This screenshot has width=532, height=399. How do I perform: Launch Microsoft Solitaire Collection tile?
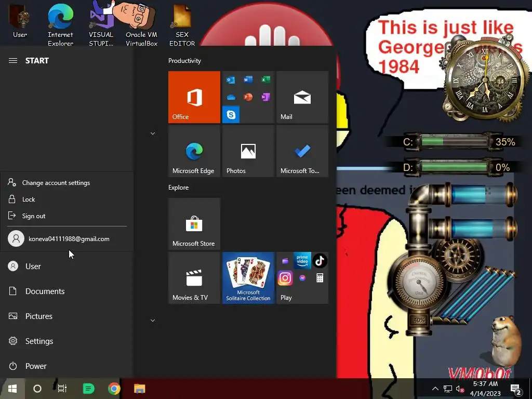pos(248,278)
